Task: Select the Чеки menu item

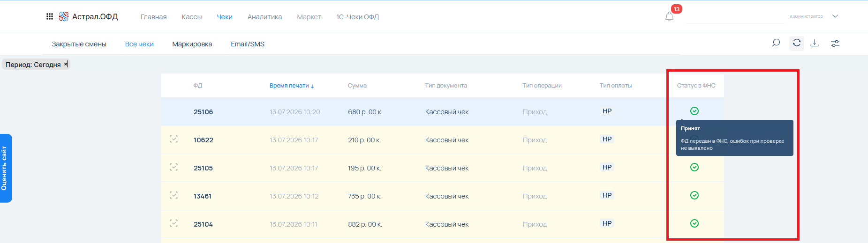Action: click(x=225, y=17)
